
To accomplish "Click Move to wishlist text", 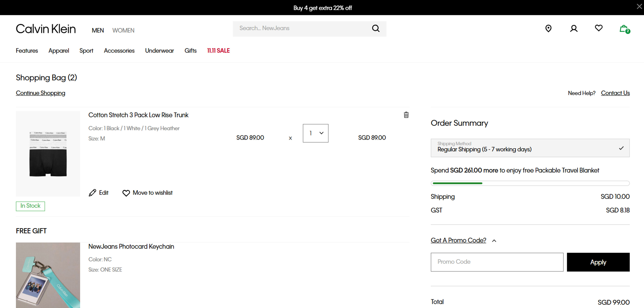I will click(x=152, y=193).
